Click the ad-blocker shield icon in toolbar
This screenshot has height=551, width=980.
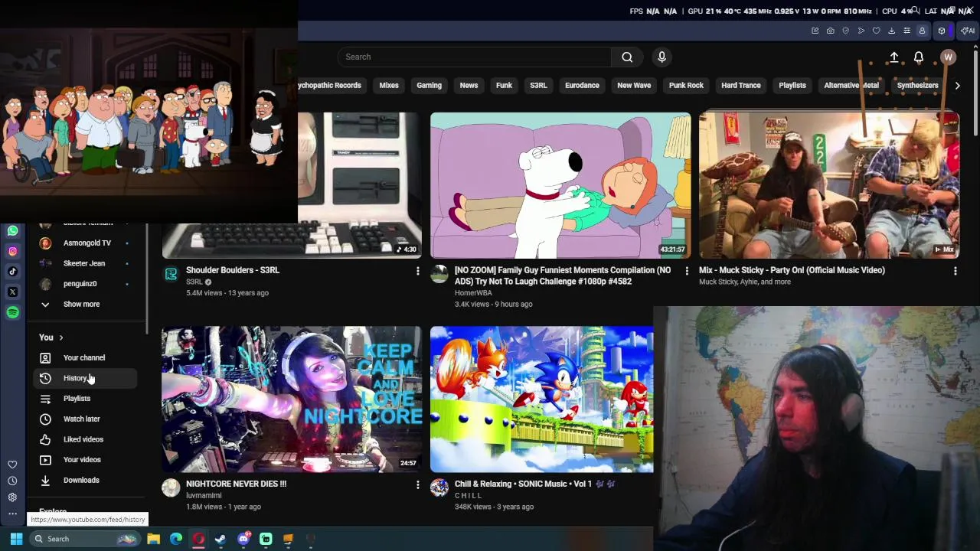coord(845,31)
